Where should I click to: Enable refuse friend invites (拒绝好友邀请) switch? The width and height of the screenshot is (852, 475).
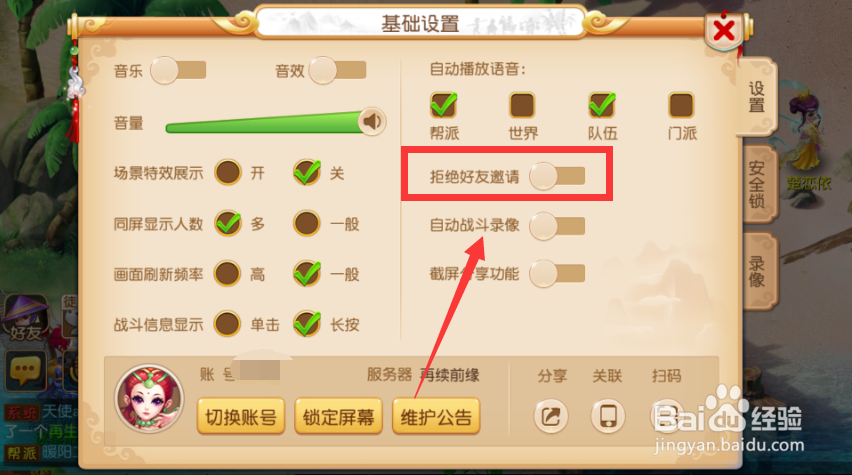pyautogui.click(x=557, y=176)
